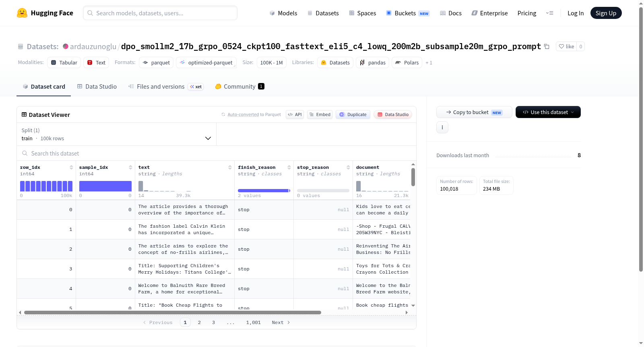This screenshot has width=644, height=347.
Task: Expand the Split train dropdown
Action: pos(117,134)
